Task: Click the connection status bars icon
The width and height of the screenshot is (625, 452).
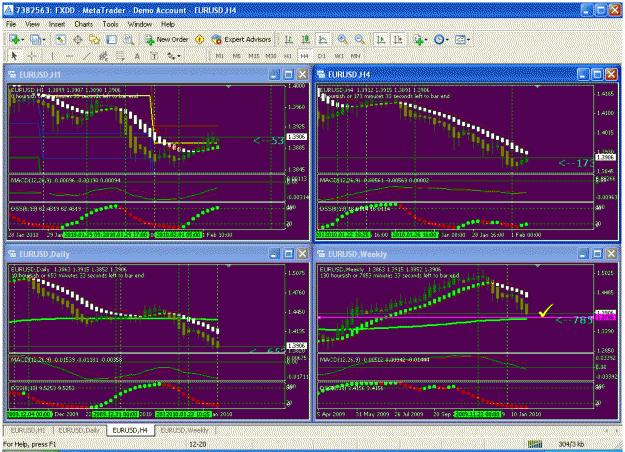Action: click(x=535, y=444)
